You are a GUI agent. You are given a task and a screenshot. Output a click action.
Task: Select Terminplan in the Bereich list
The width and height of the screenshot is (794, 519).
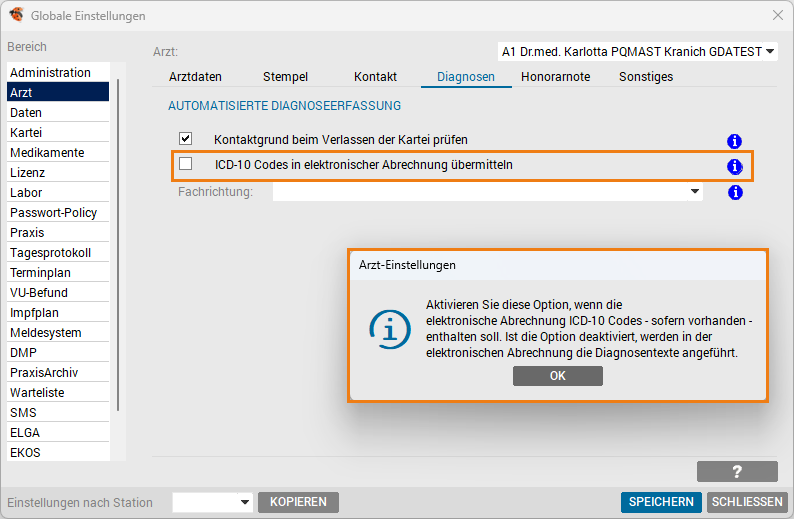tap(40, 273)
